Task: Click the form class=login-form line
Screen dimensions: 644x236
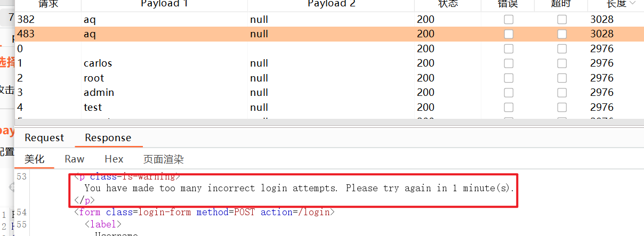Action: (204, 212)
